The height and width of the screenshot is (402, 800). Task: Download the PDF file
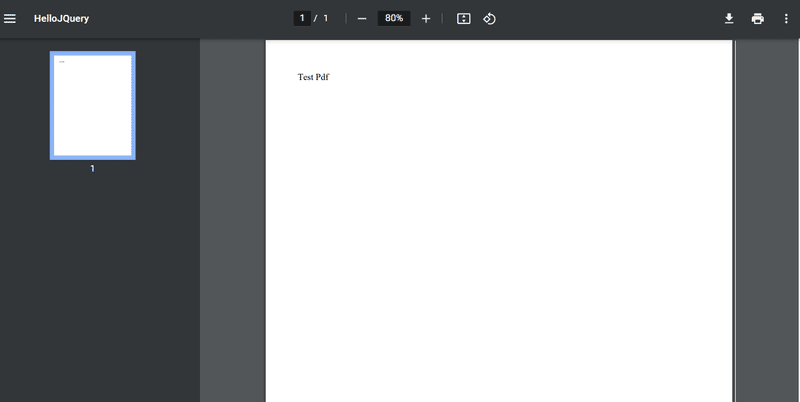click(729, 19)
